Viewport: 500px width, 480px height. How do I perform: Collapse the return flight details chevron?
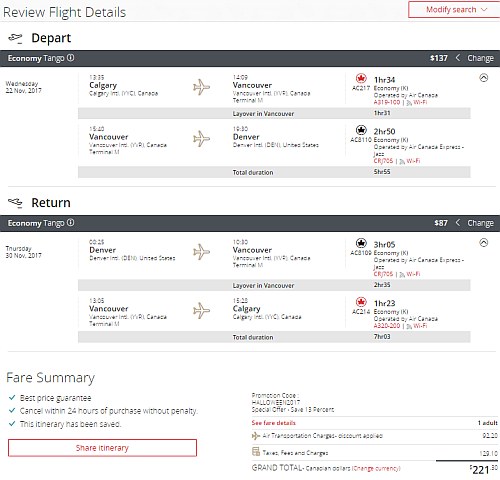coord(484,242)
